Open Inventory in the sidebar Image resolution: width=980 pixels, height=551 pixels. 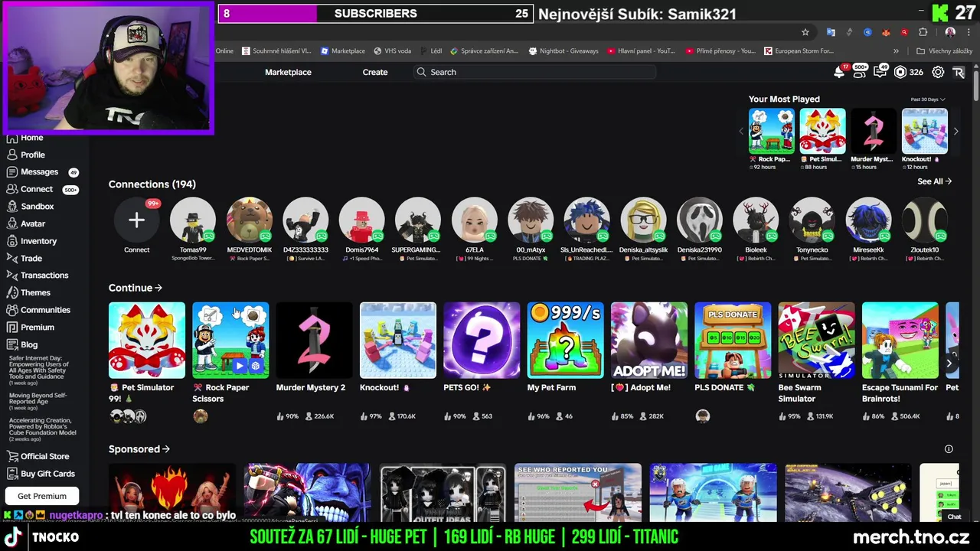click(x=38, y=241)
